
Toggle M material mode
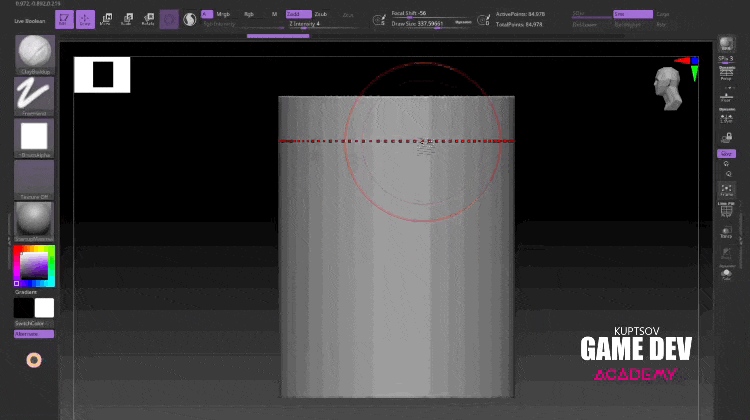pos(274,14)
